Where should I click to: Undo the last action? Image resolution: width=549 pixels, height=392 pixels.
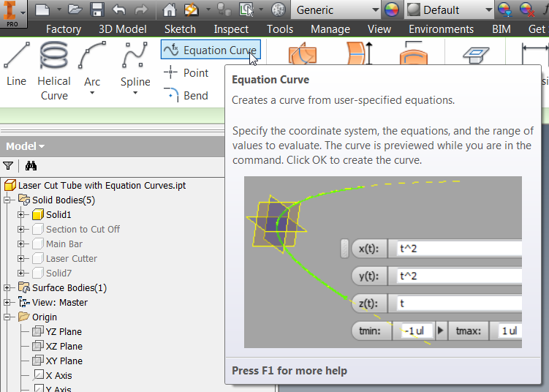coord(119,10)
